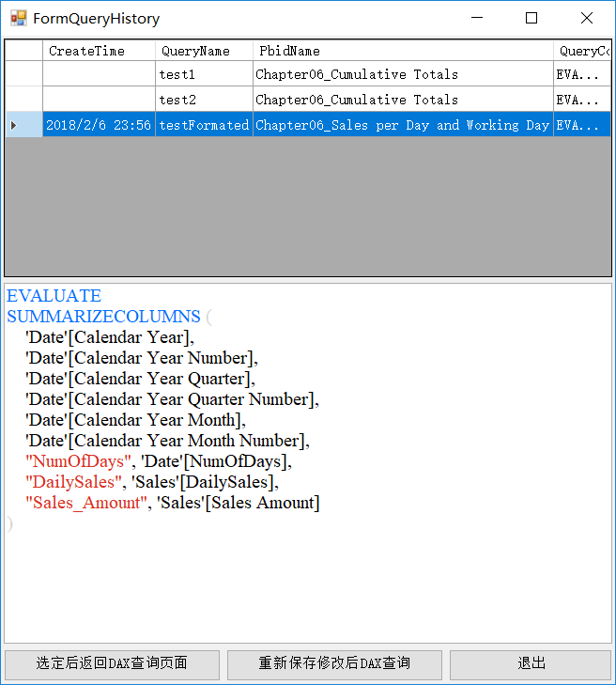
Task: Click the EVA... cell in the test1 row
Action: 582,74
